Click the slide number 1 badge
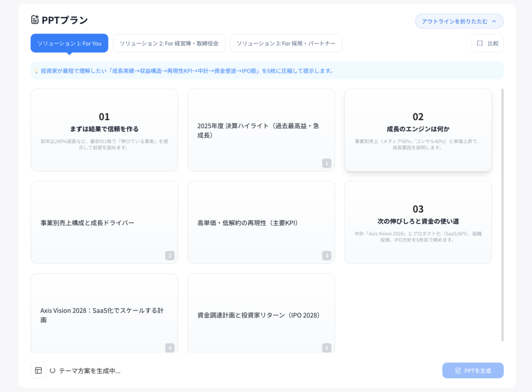 tap(326, 163)
